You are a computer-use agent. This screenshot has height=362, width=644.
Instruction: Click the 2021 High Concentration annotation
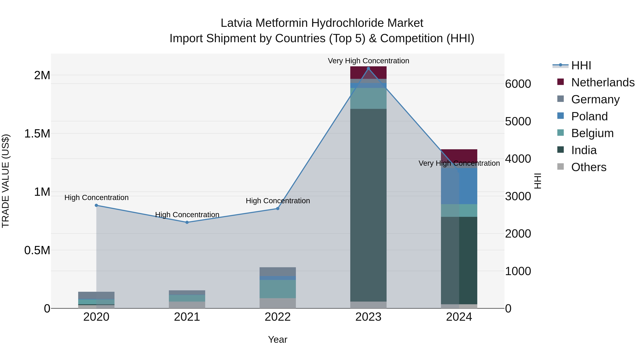[x=187, y=215]
